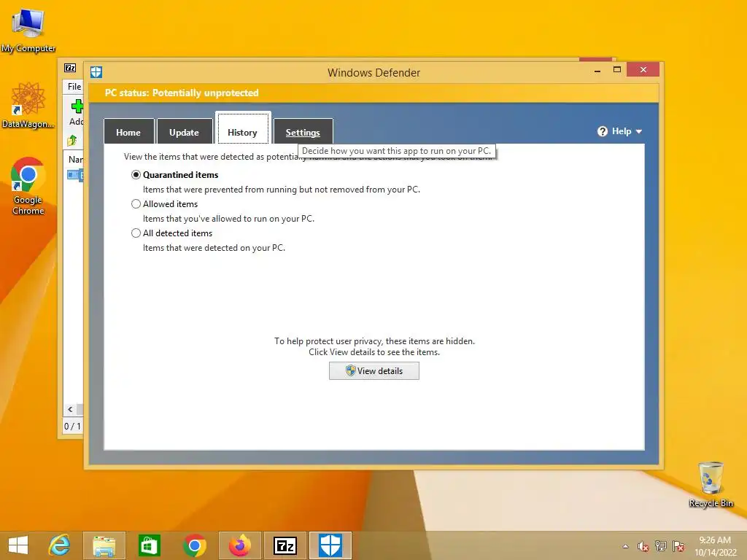Image resolution: width=747 pixels, height=560 pixels.
Task: Switch to 7-Zip taskbar button
Action: coord(285,545)
